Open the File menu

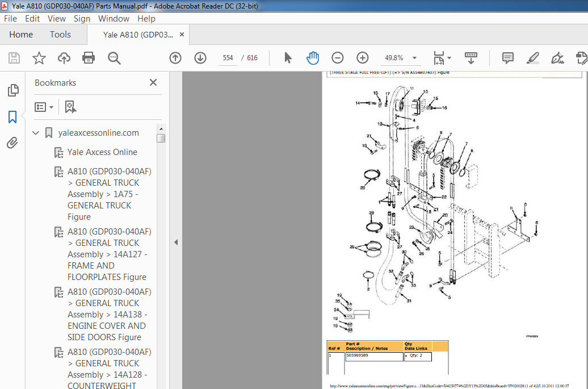(10, 18)
